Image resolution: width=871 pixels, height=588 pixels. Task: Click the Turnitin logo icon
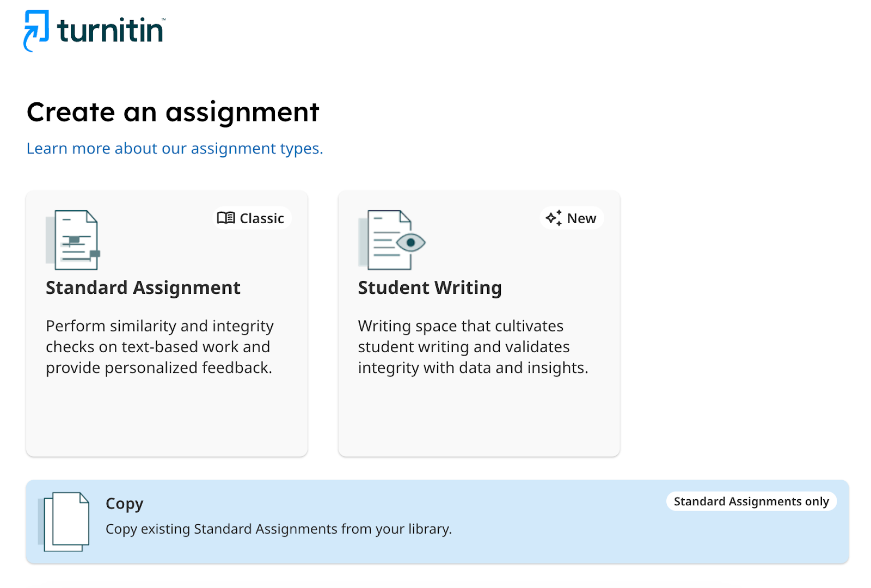coord(36,30)
